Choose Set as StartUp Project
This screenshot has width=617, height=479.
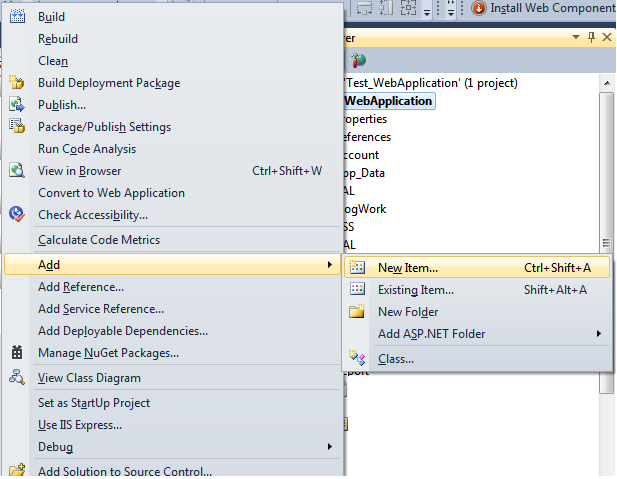pos(94,403)
